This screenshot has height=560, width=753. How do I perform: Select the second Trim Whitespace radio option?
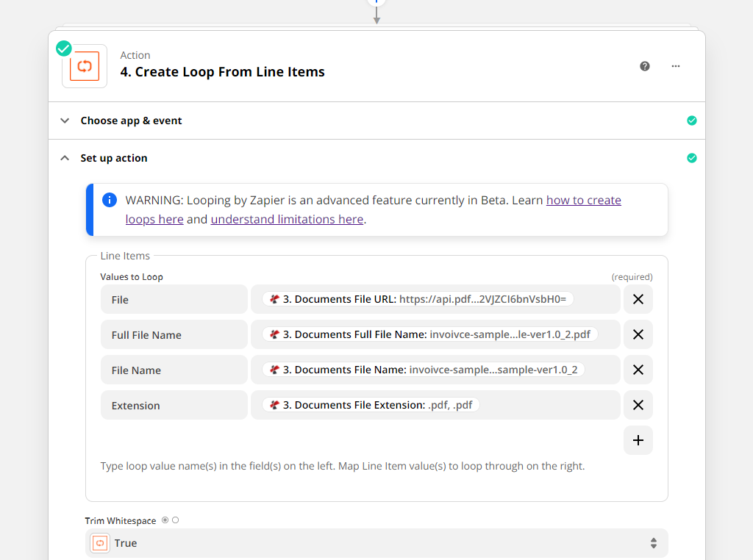(176, 520)
